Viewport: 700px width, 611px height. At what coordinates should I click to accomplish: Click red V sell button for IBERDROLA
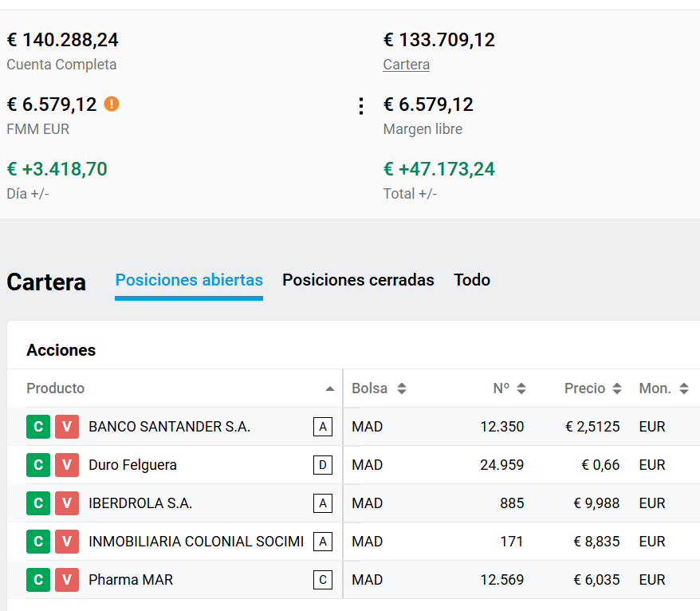tap(67, 503)
